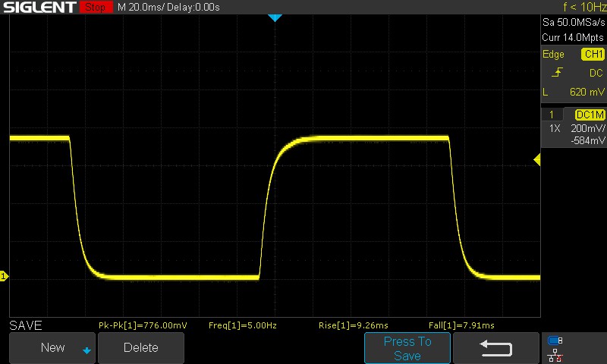
Task: Click the DC trigger coupling label
Action: [596, 73]
